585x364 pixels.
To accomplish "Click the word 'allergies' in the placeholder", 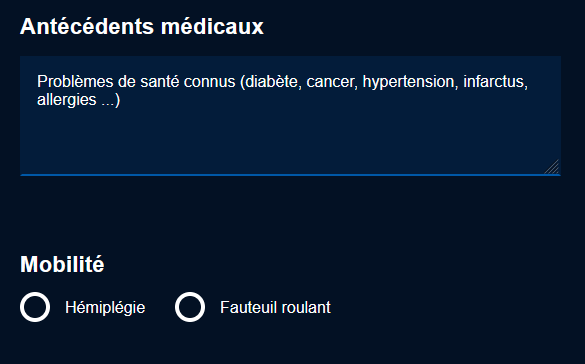I will click(x=67, y=100).
